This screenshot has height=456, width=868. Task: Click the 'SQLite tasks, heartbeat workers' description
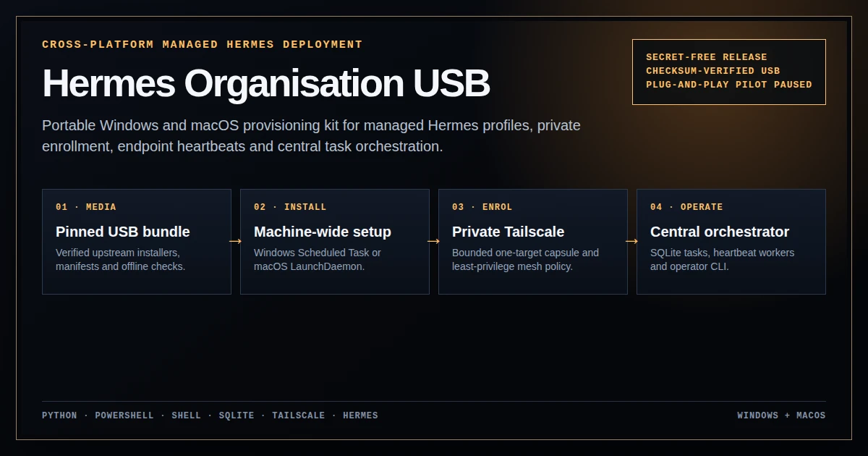click(723, 260)
